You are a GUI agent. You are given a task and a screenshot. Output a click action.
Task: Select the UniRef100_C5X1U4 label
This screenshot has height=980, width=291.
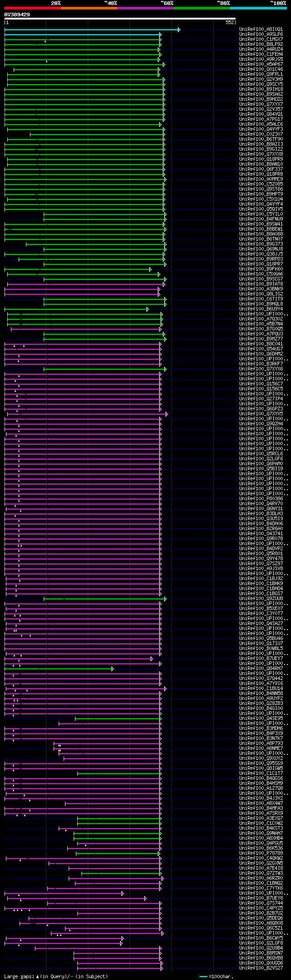point(261,199)
